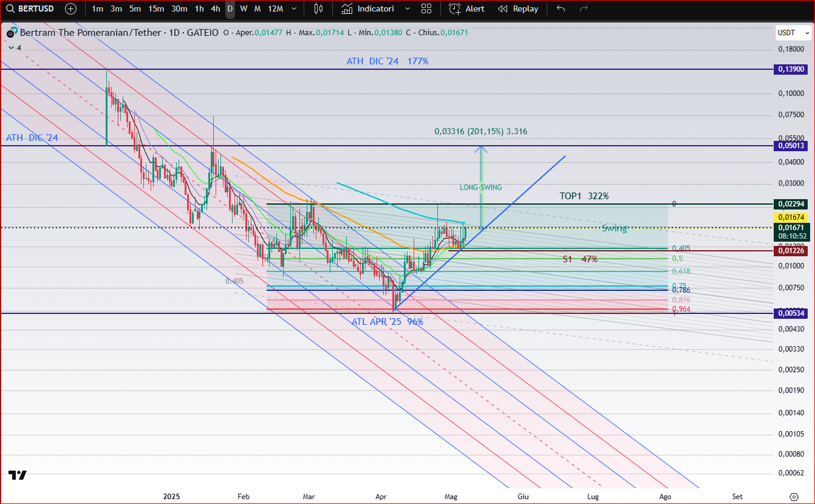Open the favorite indicators dropdown arrow

(x=407, y=9)
